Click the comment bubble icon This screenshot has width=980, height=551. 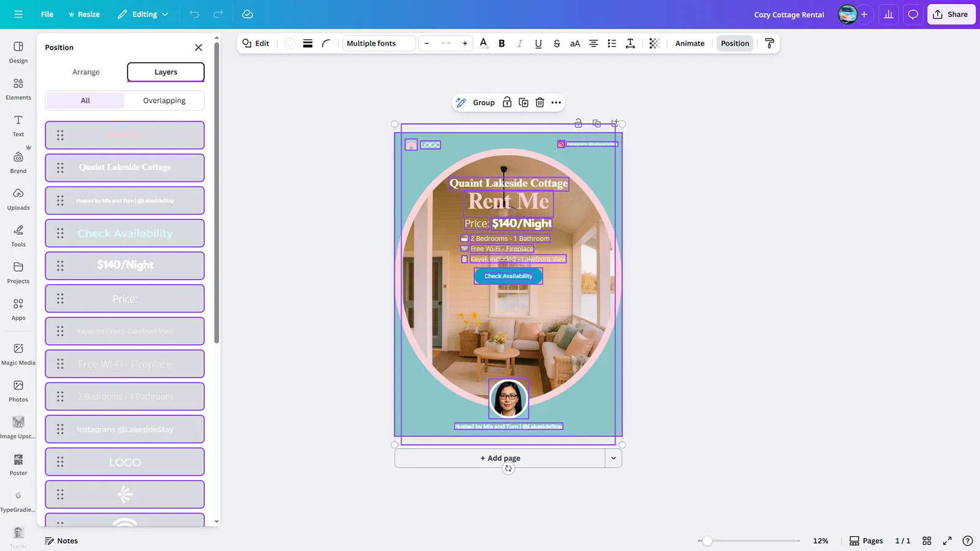click(x=913, y=15)
